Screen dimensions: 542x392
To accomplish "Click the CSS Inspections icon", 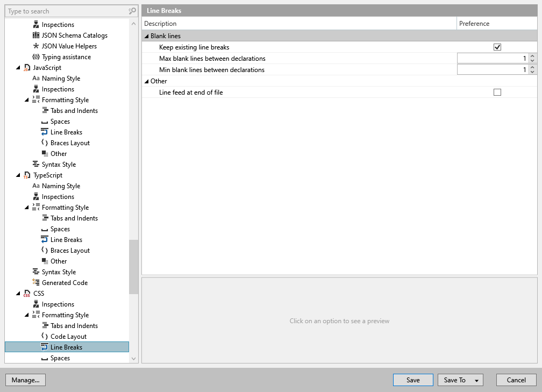I will click(x=36, y=304).
